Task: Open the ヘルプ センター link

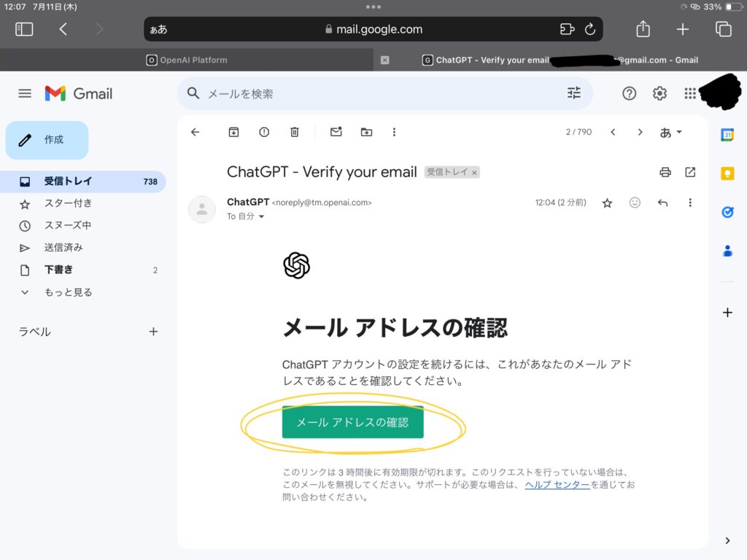Action: pyautogui.click(x=557, y=484)
